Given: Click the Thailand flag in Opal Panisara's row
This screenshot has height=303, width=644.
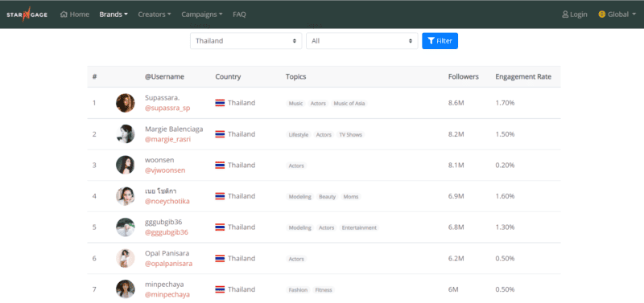Looking at the screenshot, I should point(220,258).
